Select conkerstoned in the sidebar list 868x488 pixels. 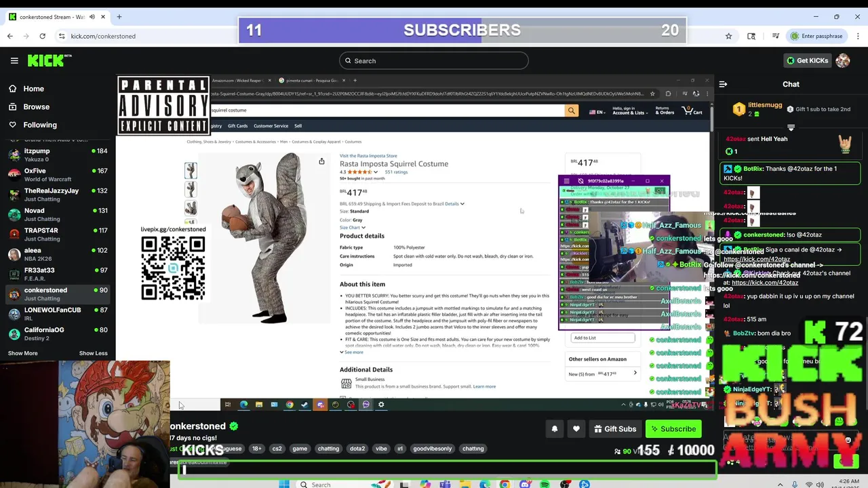tap(58, 293)
